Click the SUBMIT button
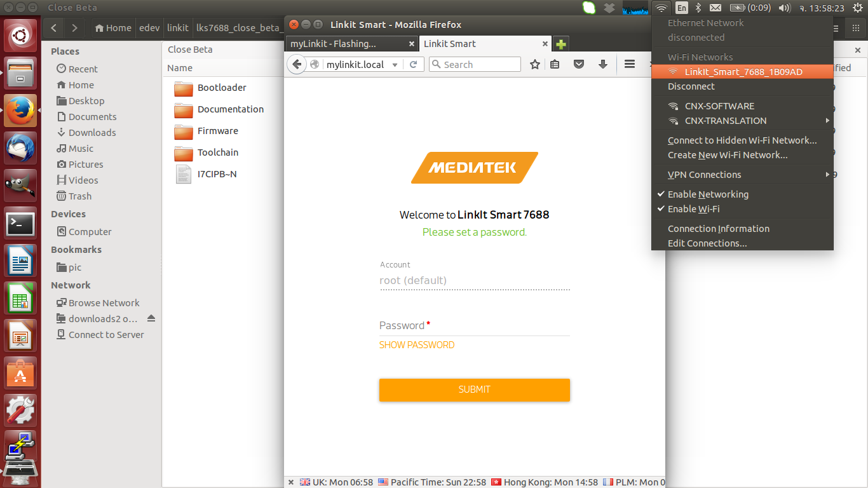The image size is (868, 488). [x=475, y=390]
